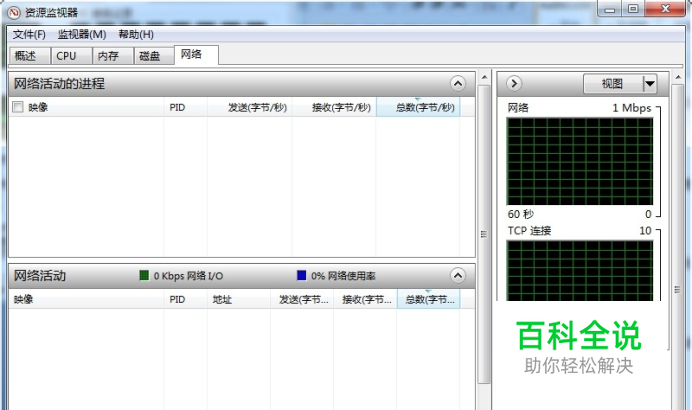Switch to the 概述 tab
The width and height of the screenshot is (692, 410).
click(26, 56)
